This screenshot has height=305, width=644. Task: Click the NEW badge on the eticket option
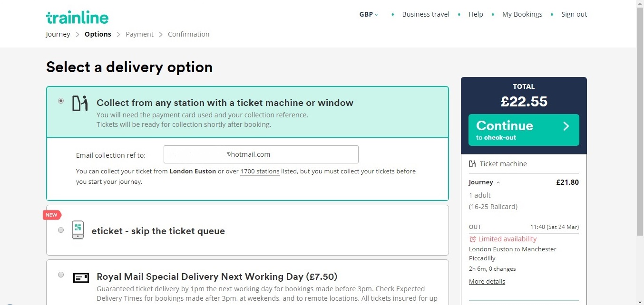[x=52, y=215]
